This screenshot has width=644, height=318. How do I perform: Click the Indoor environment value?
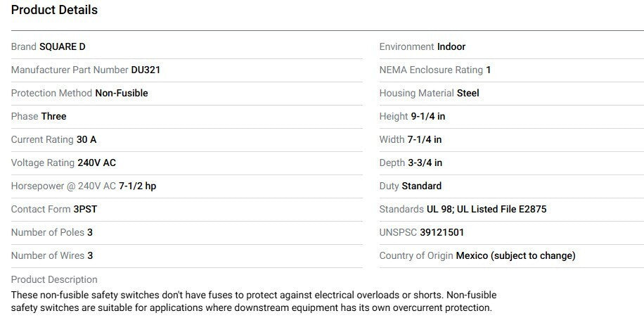[451, 46]
